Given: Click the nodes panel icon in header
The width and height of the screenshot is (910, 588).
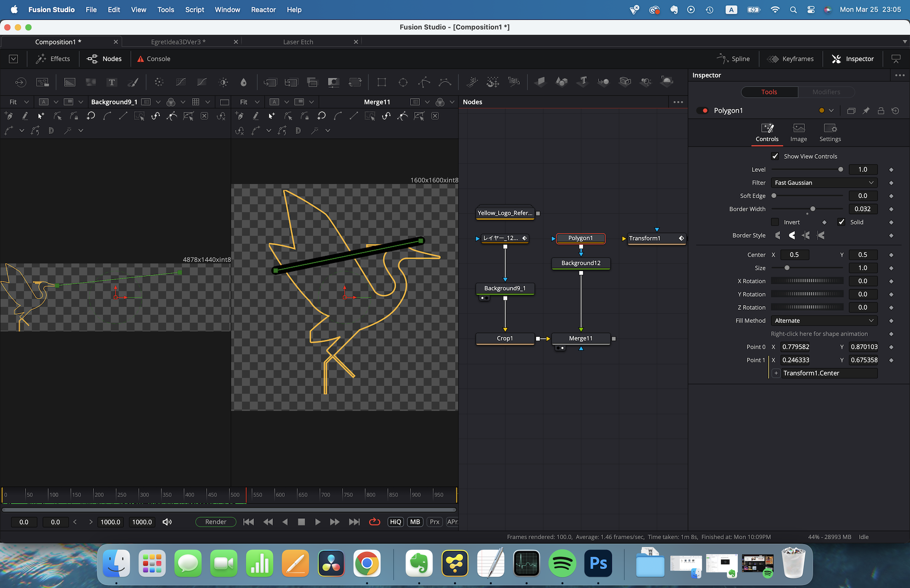Looking at the screenshot, I should pyautogui.click(x=103, y=59).
